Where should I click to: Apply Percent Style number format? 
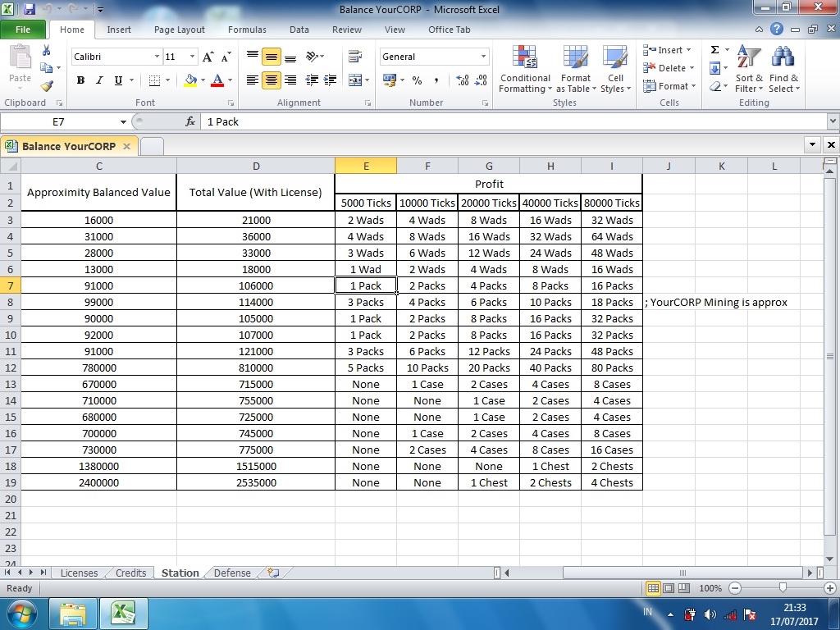(417, 80)
